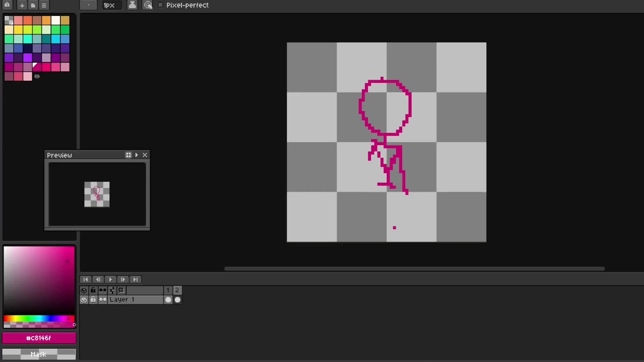Select frame 2 header
The width and height of the screenshot is (644, 362).
[x=177, y=290]
